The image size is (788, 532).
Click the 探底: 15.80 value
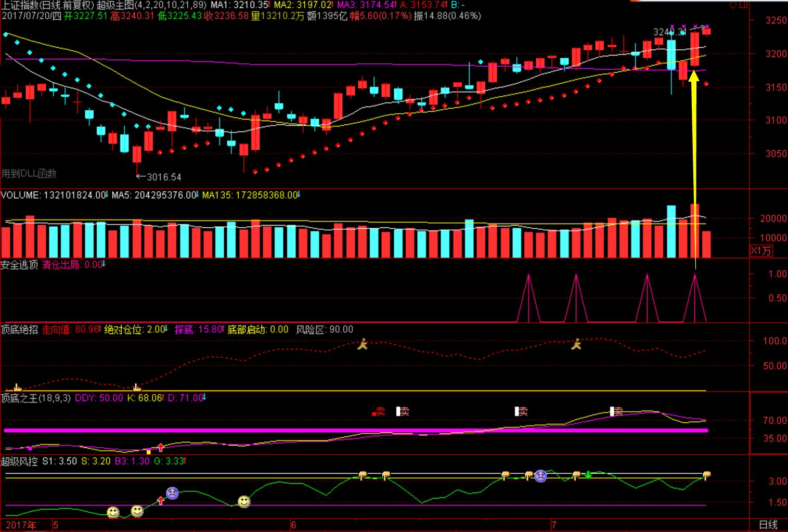[199, 329]
